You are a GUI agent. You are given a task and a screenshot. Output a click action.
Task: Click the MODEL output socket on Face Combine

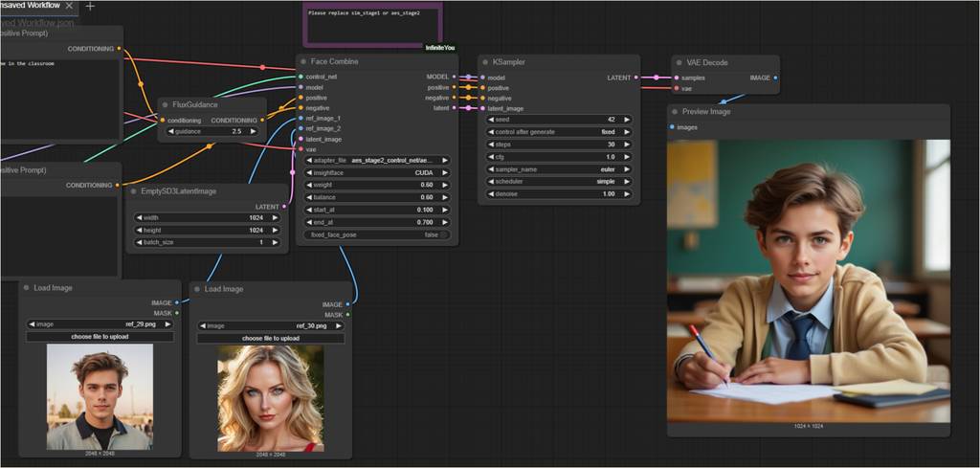[x=454, y=77]
